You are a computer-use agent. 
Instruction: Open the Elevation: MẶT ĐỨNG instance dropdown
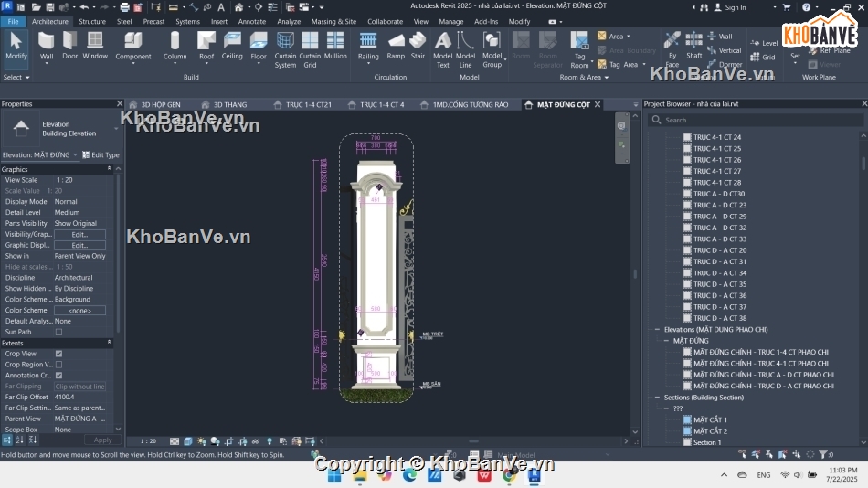pyautogui.click(x=75, y=155)
